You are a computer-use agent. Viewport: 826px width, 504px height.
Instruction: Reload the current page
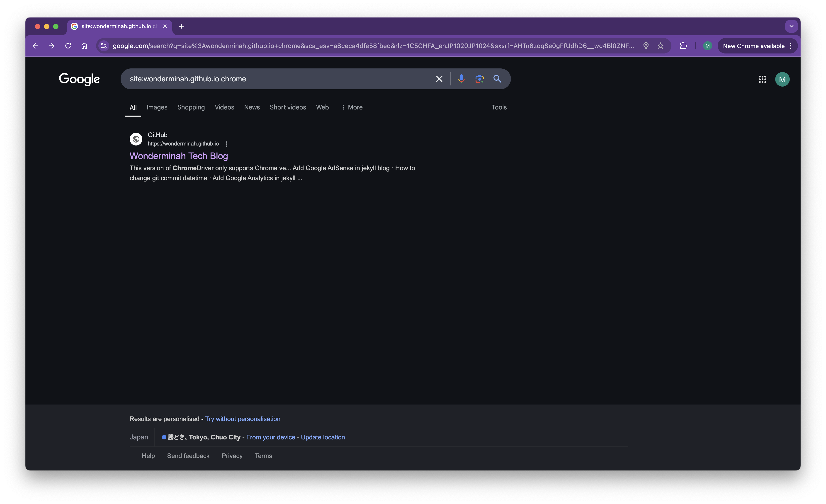68,46
